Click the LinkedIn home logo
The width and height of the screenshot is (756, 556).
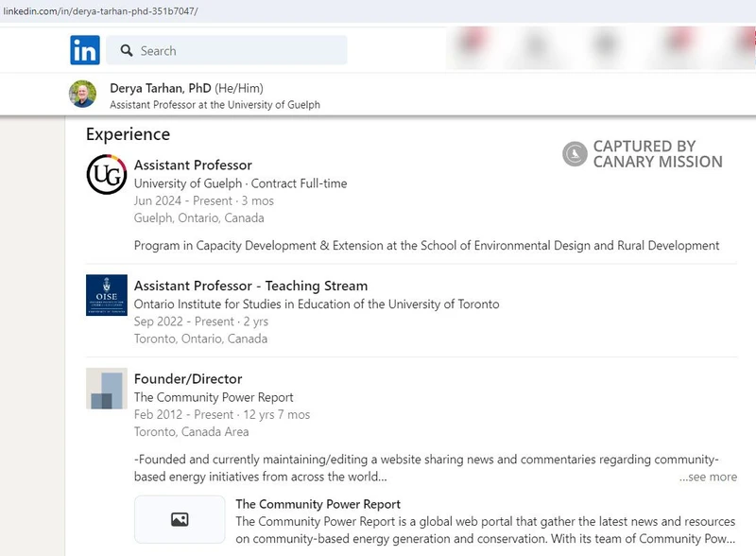click(x=84, y=49)
